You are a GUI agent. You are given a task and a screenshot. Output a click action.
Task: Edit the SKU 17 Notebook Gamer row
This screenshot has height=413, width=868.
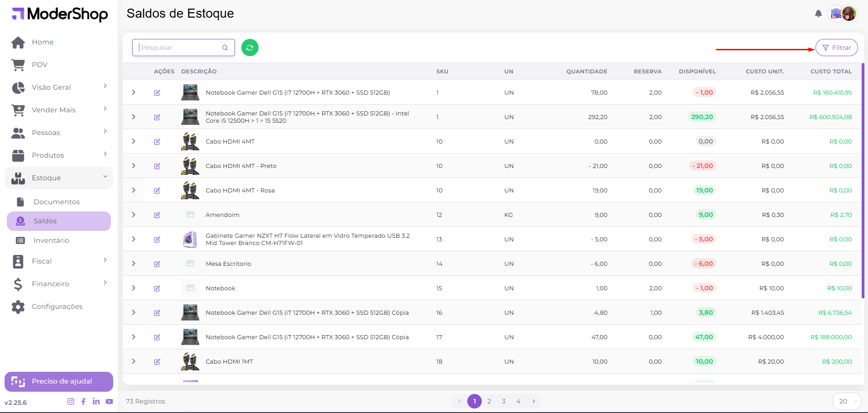(x=157, y=337)
